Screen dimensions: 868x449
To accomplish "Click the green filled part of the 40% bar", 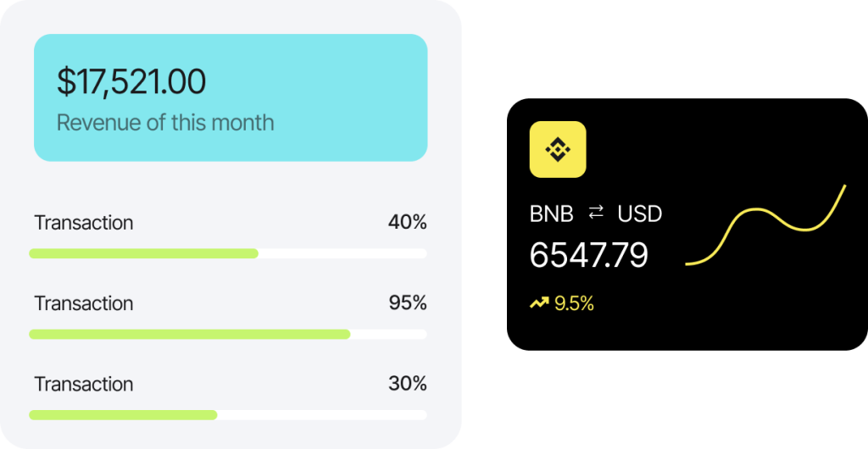I will pyautogui.click(x=143, y=253).
